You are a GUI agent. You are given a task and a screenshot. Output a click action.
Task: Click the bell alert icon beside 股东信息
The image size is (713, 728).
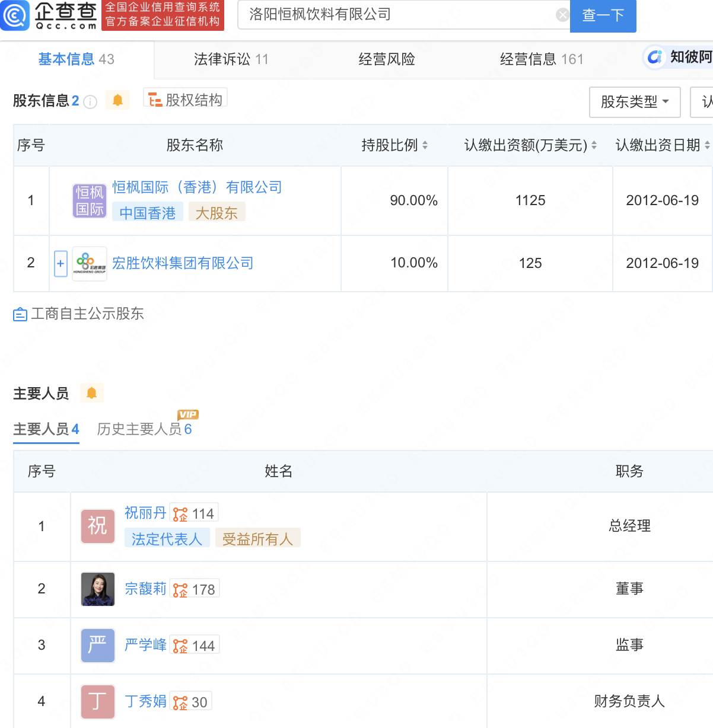coord(117,100)
